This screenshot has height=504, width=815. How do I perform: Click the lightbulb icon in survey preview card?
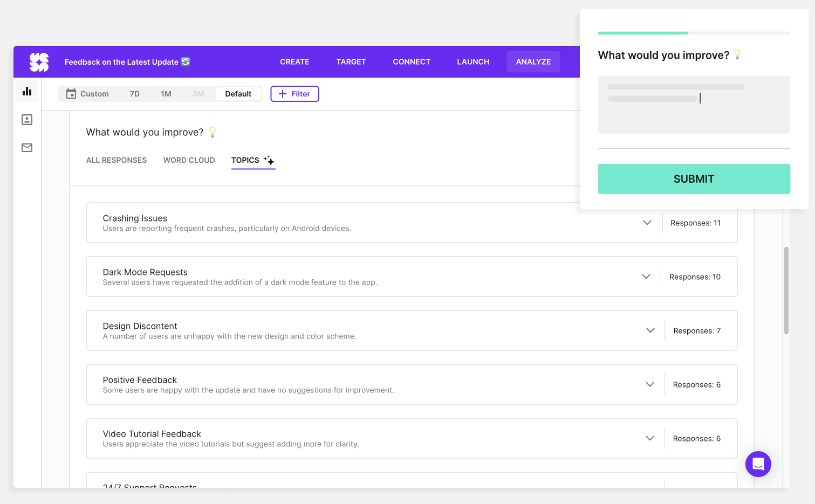click(x=738, y=54)
